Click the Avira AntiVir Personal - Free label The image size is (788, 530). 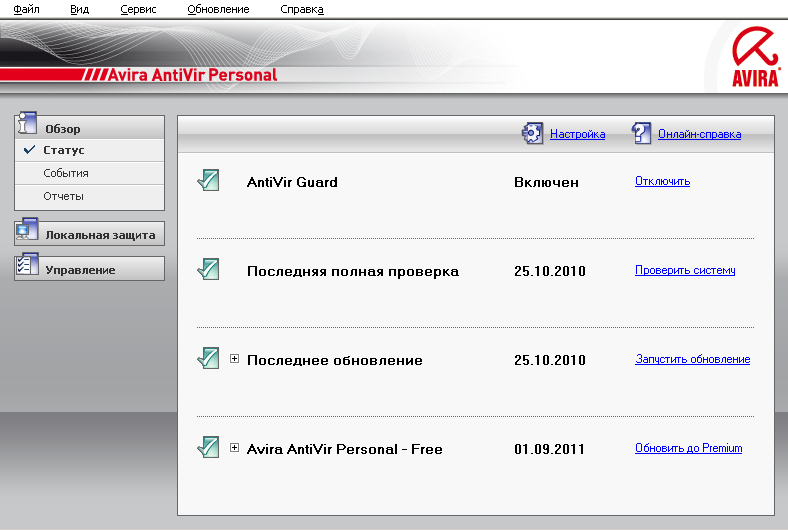coord(344,449)
